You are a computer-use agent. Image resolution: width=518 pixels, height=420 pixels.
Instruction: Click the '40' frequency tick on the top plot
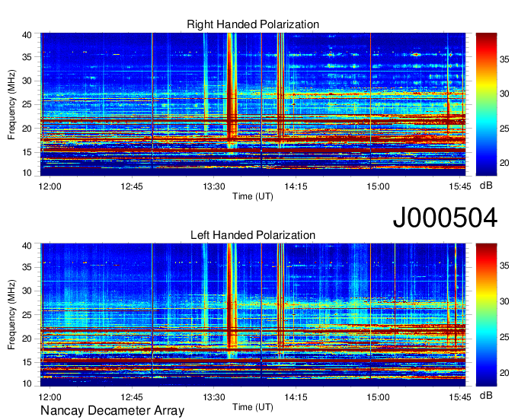pyautogui.click(x=27, y=35)
